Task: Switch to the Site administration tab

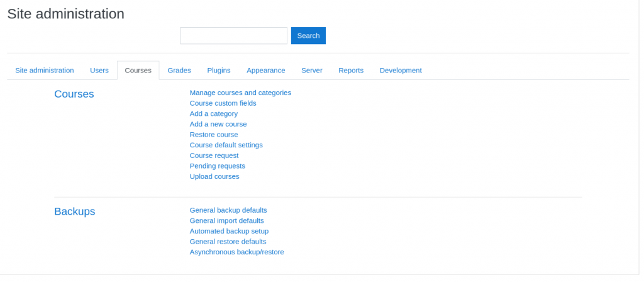Action: 45,70
